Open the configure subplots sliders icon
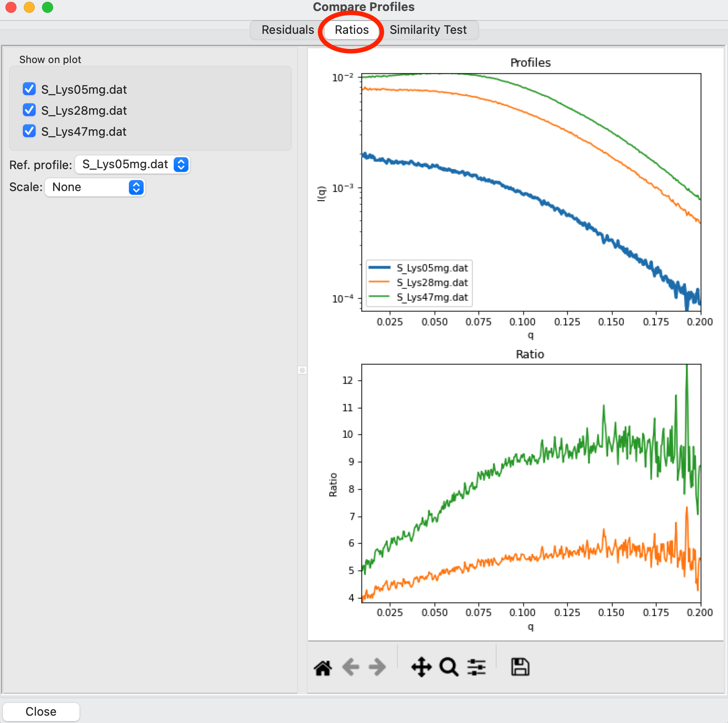Screen dimensions: 728x723 point(476,667)
